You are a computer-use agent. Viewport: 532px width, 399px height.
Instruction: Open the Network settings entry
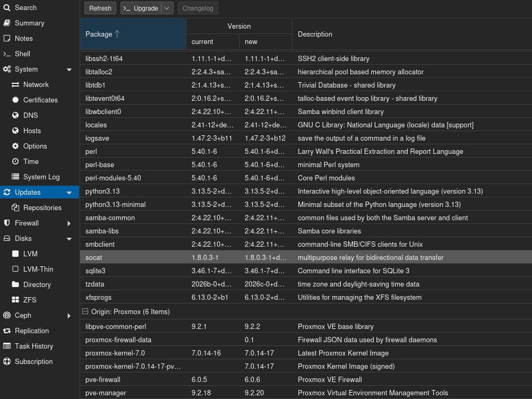click(39, 85)
